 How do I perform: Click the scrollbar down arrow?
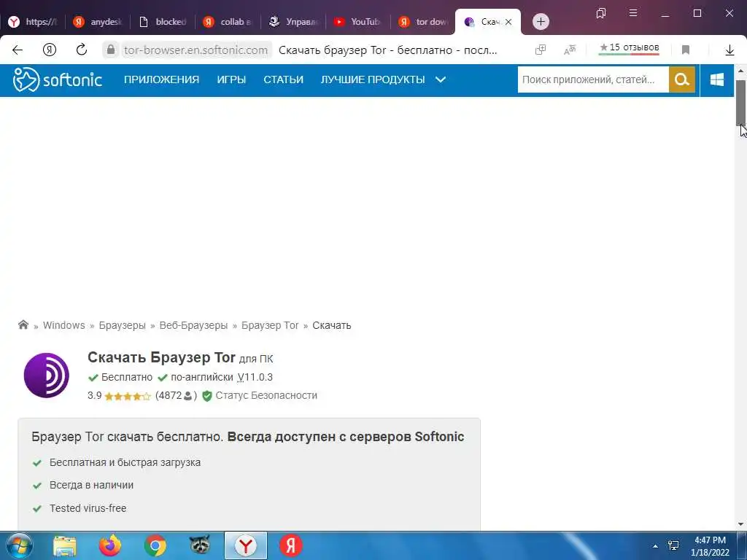pos(741,524)
